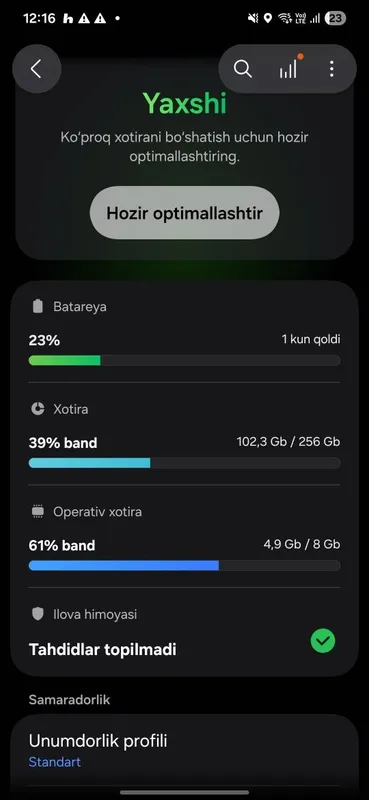This screenshot has height=800, width=369.
Task: Open the Operativ xotira section
Action: click(184, 536)
